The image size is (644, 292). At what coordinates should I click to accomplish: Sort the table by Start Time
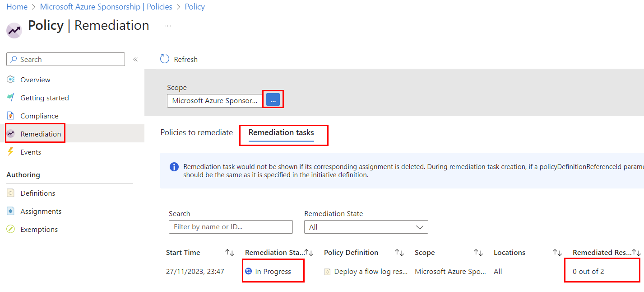tap(230, 253)
